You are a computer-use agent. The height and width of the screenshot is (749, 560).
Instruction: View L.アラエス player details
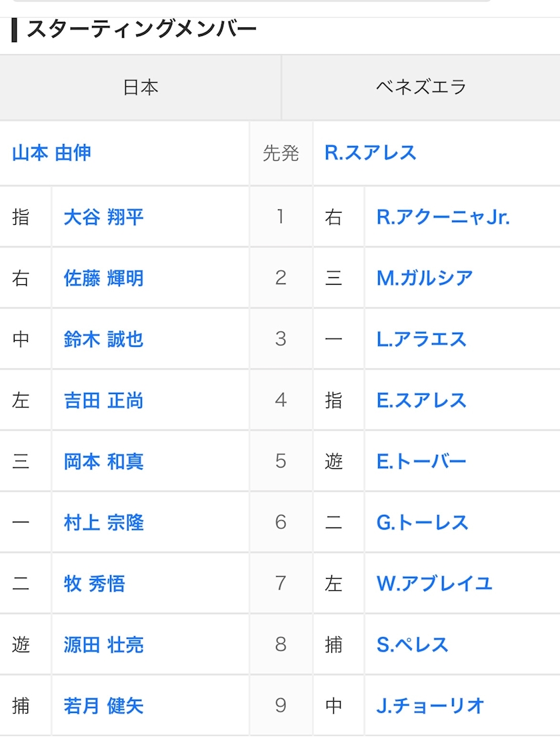pos(421,339)
